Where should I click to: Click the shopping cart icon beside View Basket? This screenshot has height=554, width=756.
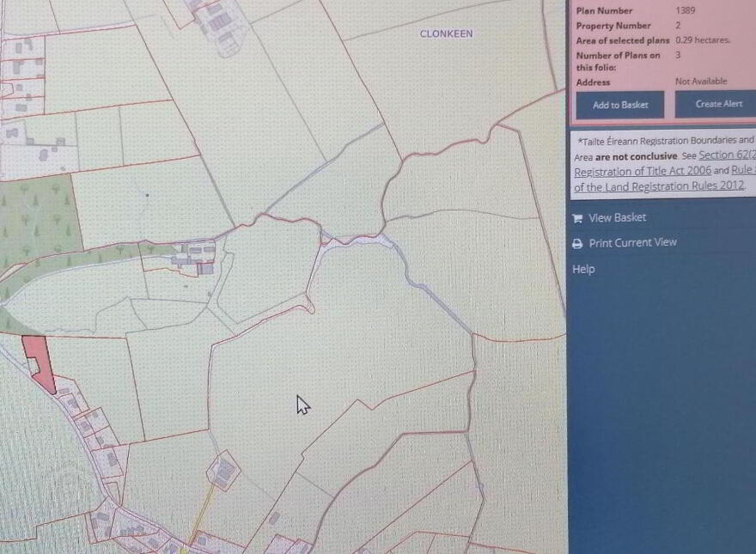click(577, 218)
